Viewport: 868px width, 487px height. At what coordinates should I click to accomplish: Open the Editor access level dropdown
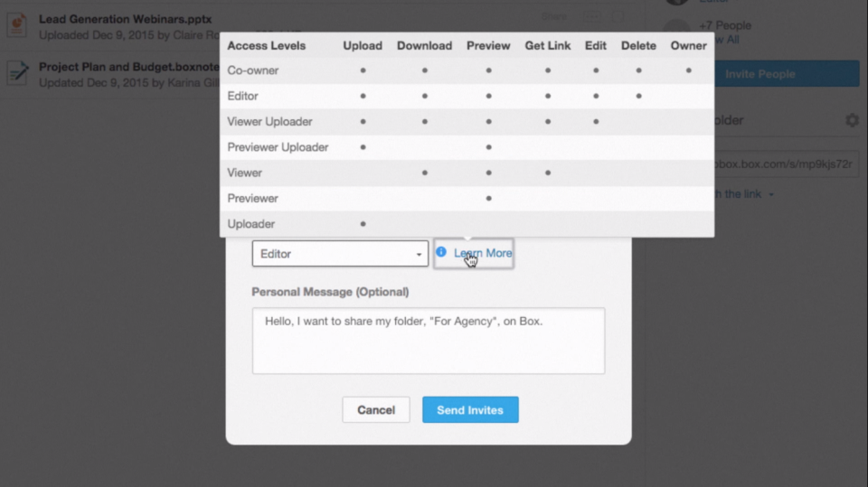(x=340, y=254)
